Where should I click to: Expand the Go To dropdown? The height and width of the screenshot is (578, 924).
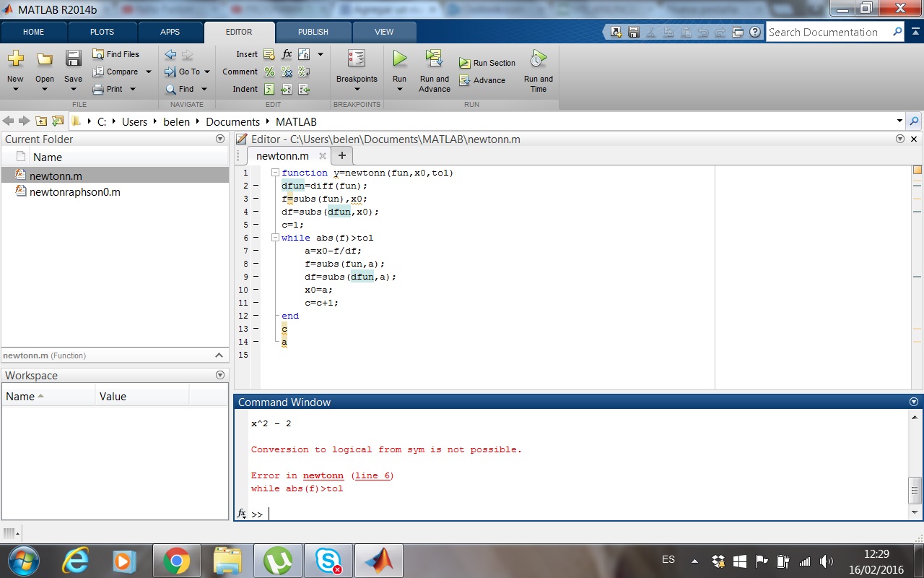207,72
